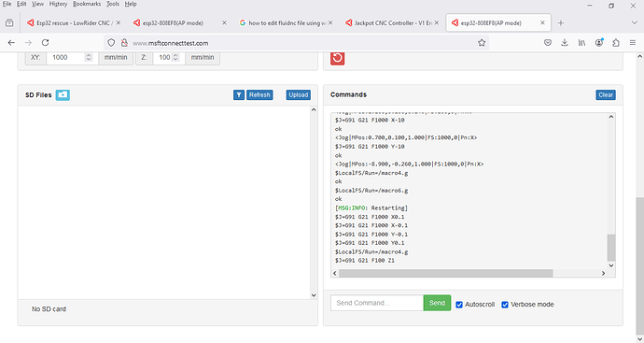Open the Firefox extensions puzzle icon
This screenshot has height=343, width=644.
tap(616, 43)
